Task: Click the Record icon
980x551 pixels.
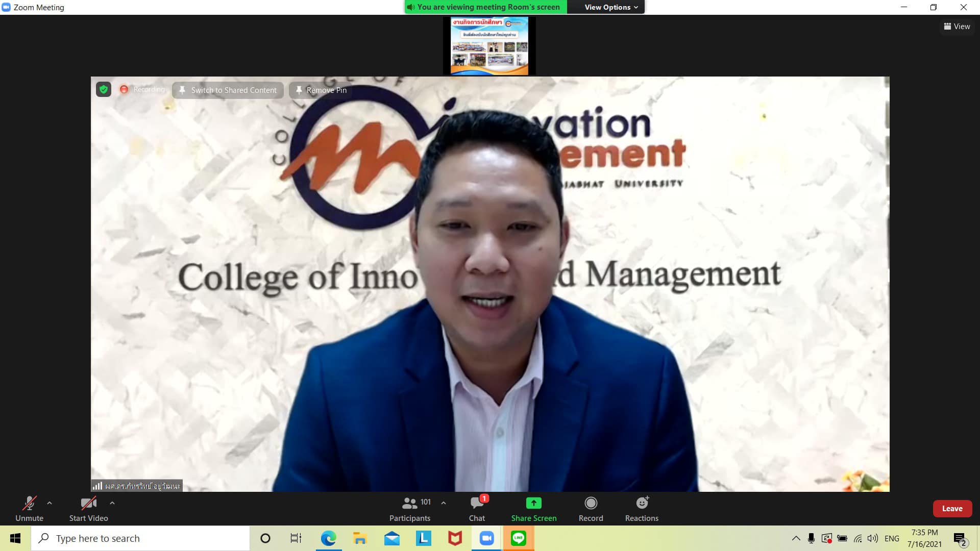Action: [x=591, y=504]
